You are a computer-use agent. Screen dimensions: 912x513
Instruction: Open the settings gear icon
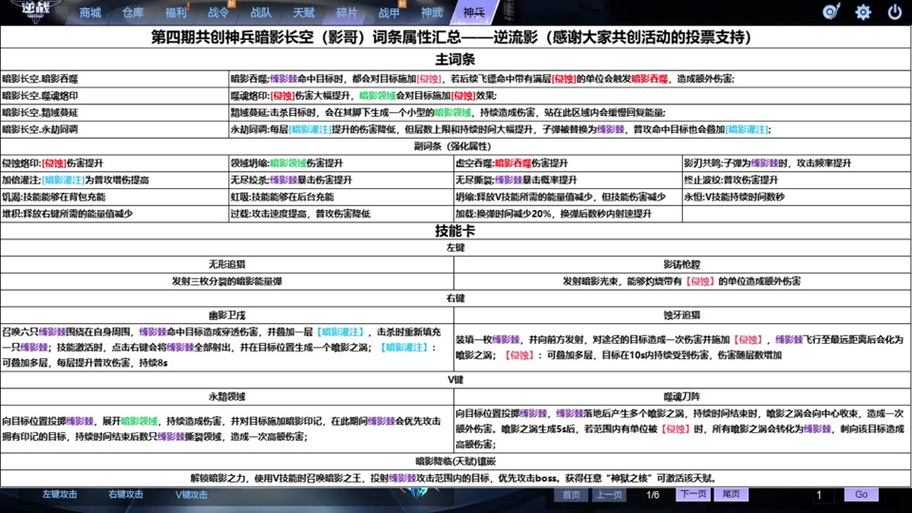(x=863, y=12)
